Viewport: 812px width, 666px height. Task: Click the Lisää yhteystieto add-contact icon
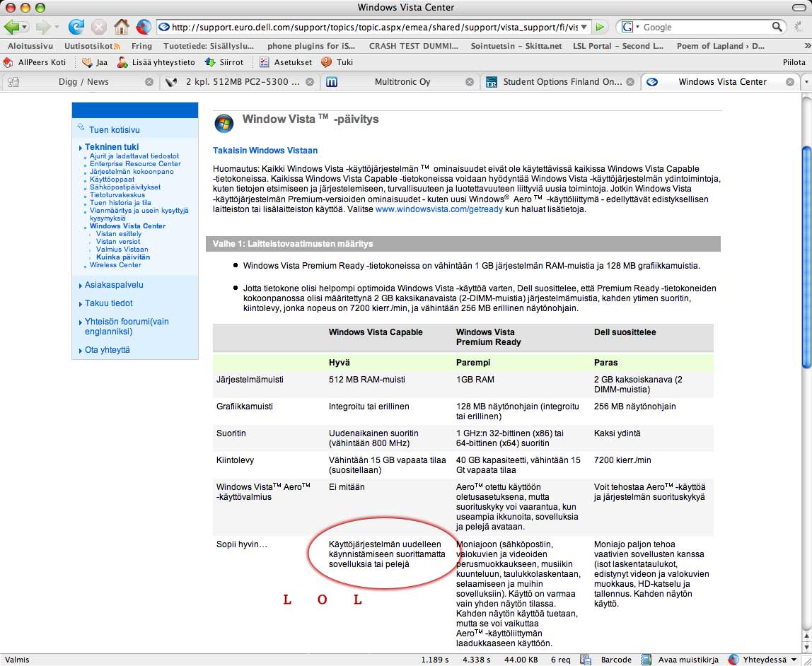(122, 62)
